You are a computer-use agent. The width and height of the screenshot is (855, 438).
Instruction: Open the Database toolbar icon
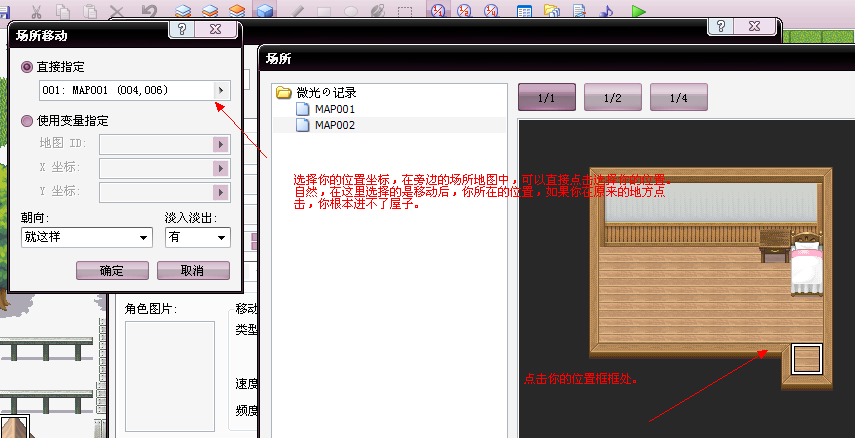pos(524,11)
